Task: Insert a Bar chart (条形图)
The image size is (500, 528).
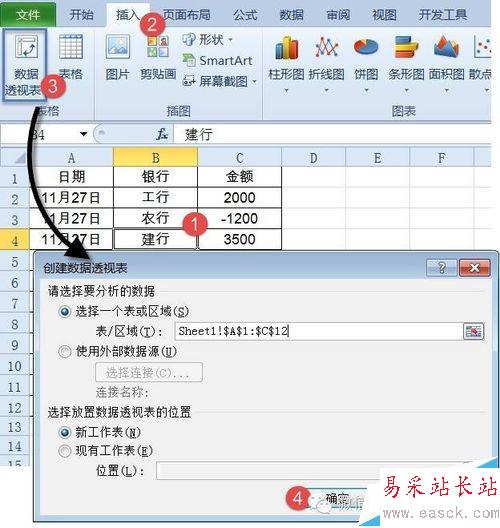Action: [406, 64]
